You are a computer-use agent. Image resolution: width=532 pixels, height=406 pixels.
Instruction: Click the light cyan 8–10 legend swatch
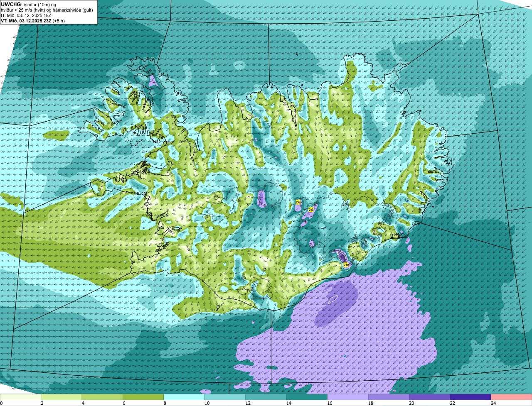click(x=184, y=397)
